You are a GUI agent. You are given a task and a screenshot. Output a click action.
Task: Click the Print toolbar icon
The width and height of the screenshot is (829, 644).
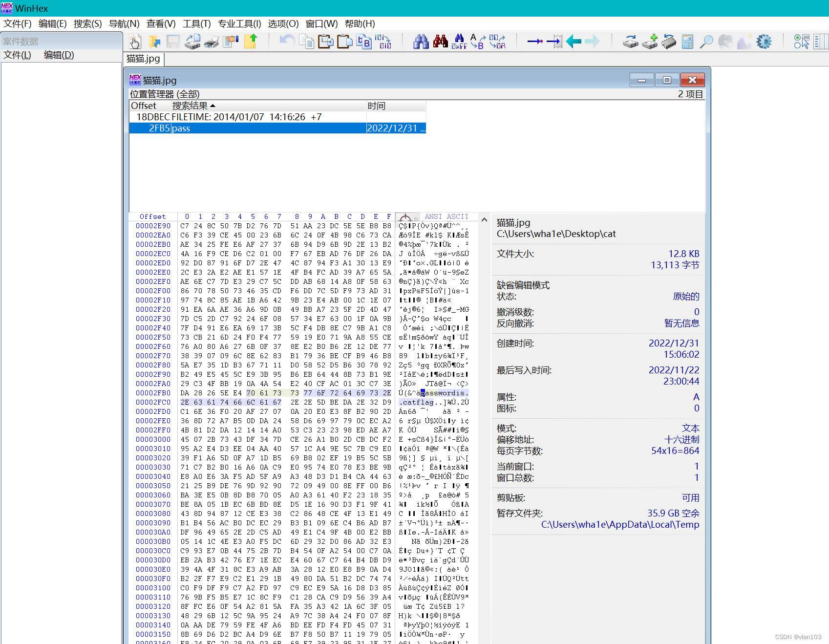pyautogui.click(x=212, y=42)
